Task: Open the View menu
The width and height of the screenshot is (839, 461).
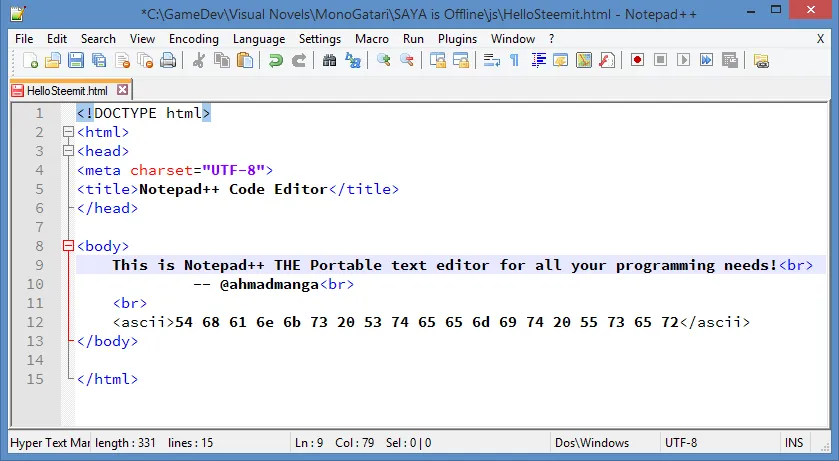Action: point(142,39)
